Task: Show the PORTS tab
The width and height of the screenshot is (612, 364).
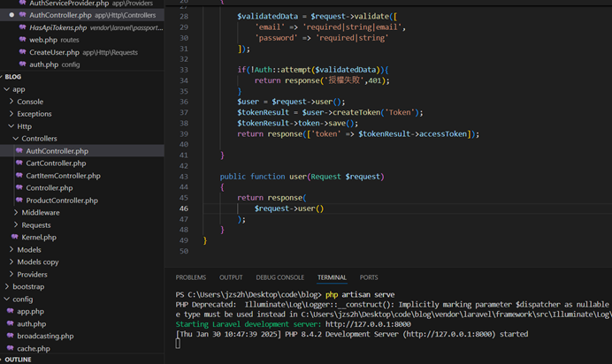Action: coord(369,277)
